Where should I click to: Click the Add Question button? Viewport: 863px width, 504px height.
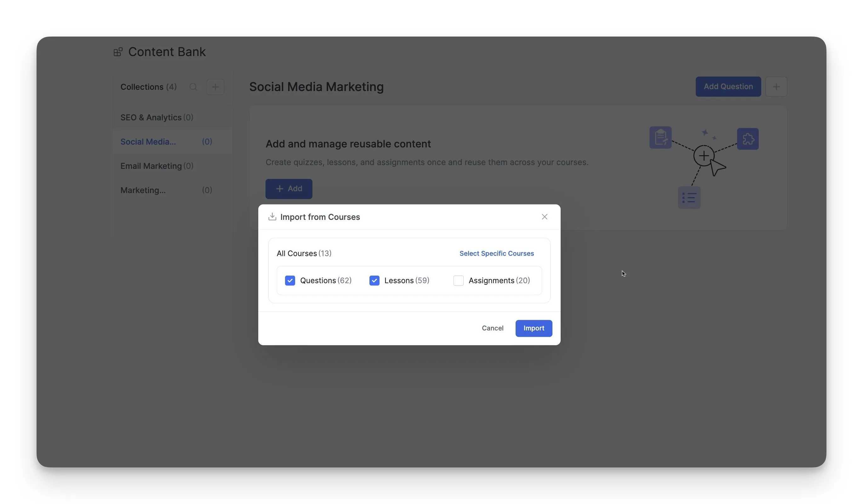pos(728,87)
